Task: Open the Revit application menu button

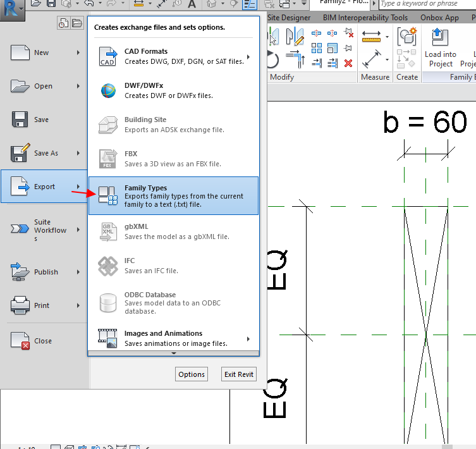Action: (12, 9)
